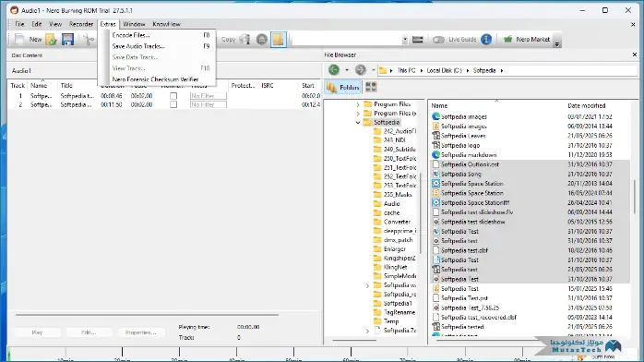The height and width of the screenshot is (362, 644).
Task: Click the folder icon in address bar
Action: 383,71
